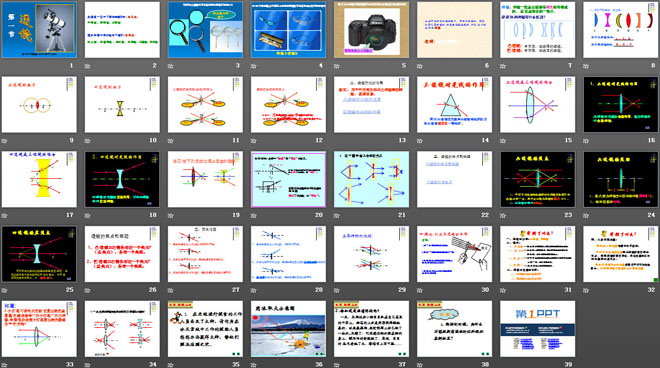
Task: Click the slide number label "31"
Action: pyautogui.click(x=568, y=290)
